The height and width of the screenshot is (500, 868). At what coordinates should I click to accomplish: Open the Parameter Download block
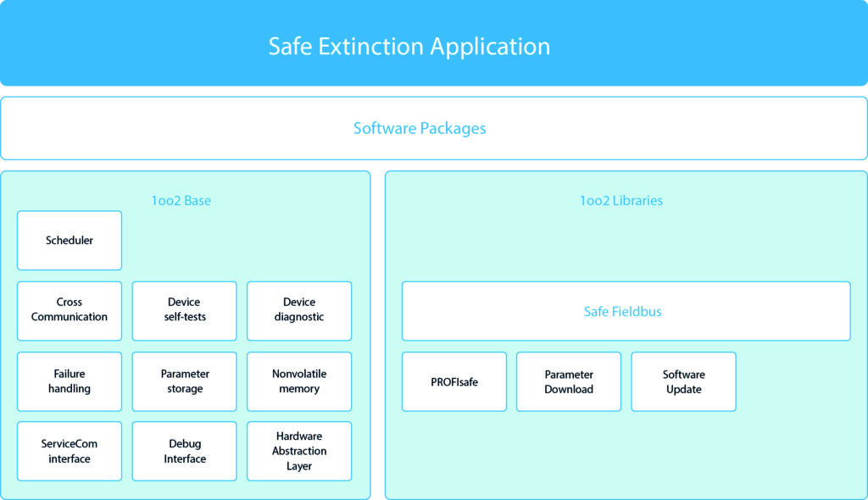point(569,382)
